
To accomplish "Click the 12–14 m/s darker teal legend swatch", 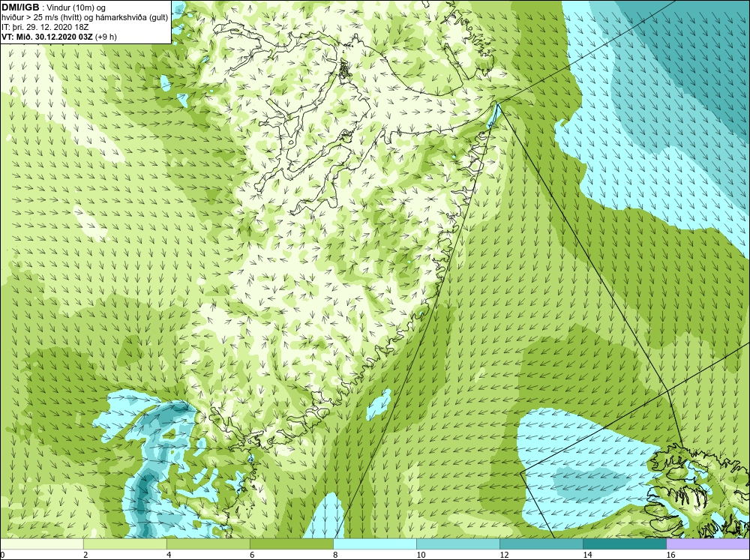I will (541, 544).
